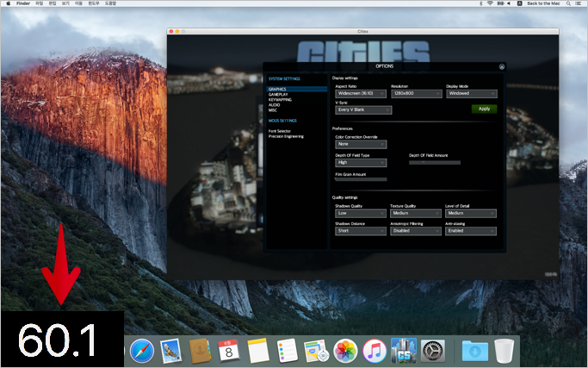Screen dimensions: 588x368
Task: Adjust Film Grain Amount slider
Action: click(x=361, y=179)
